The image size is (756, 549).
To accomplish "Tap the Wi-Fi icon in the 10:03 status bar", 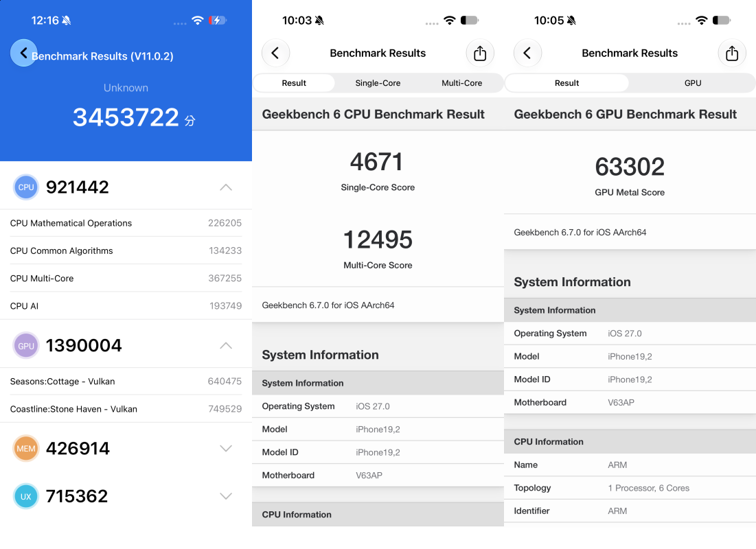I will (449, 20).
